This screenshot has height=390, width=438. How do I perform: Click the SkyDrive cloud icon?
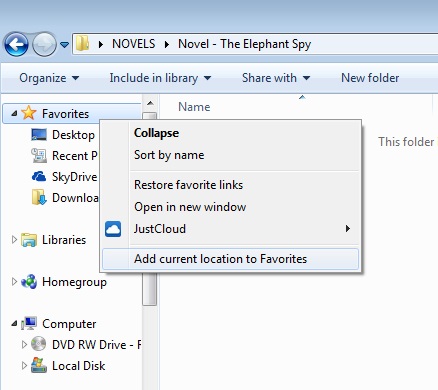point(39,176)
